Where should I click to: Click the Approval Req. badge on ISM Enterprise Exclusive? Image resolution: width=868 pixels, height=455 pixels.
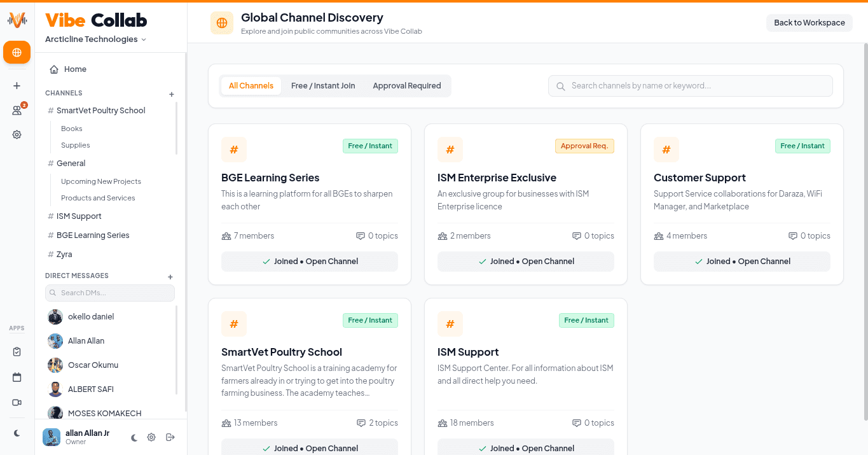click(x=584, y=146)
